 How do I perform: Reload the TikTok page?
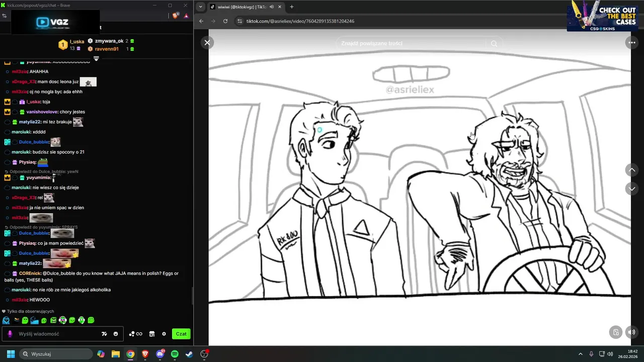(225, 21)
